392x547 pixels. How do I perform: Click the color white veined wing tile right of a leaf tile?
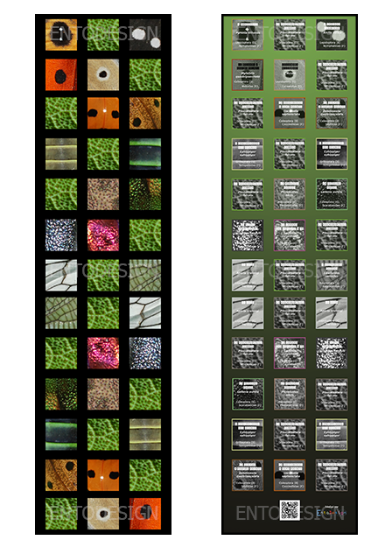point(145,313)
